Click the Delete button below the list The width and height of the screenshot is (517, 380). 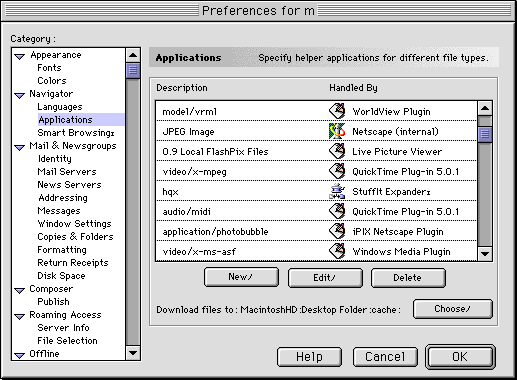point(408,278)
